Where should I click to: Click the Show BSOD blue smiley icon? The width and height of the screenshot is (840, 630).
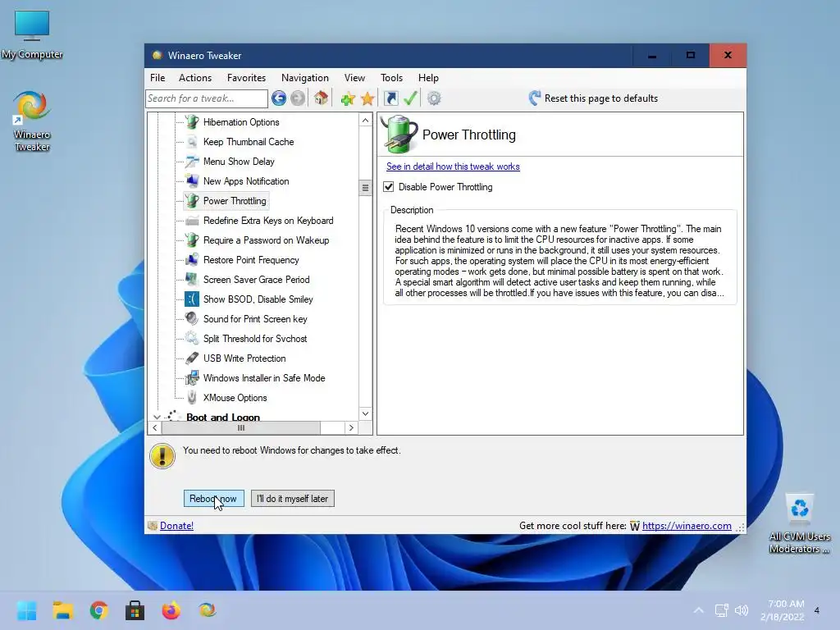pos(192,299)
